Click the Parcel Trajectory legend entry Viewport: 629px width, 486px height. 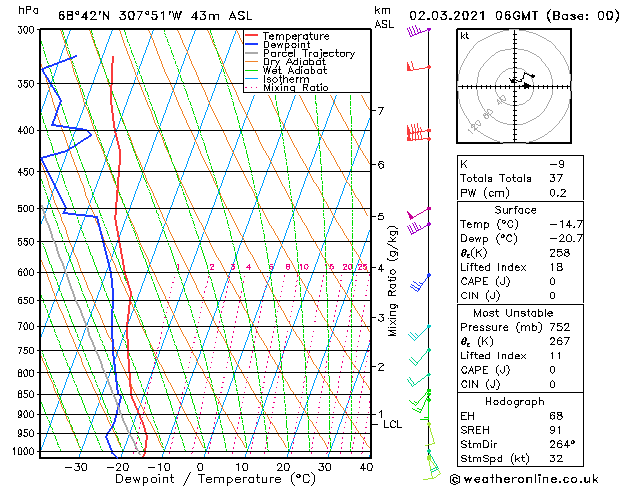pyautogui.click(x=300, y=53)
